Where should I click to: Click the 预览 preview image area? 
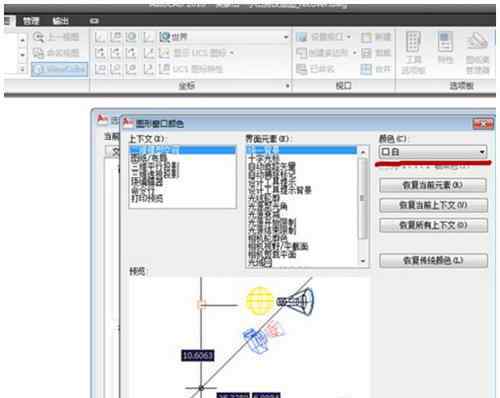(x=249, y=337)
